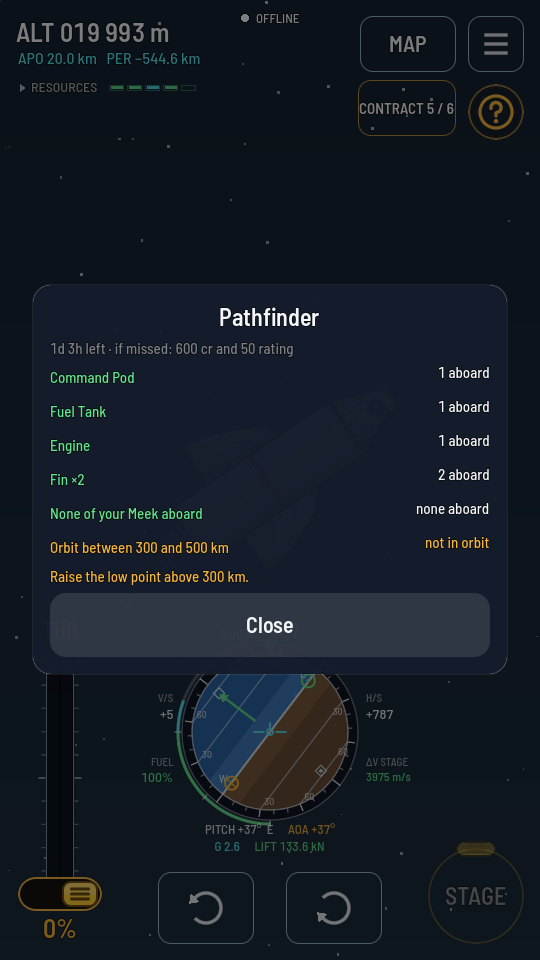
Task: Click the vertical throttle slider track
Action: (x=60, y=774)
